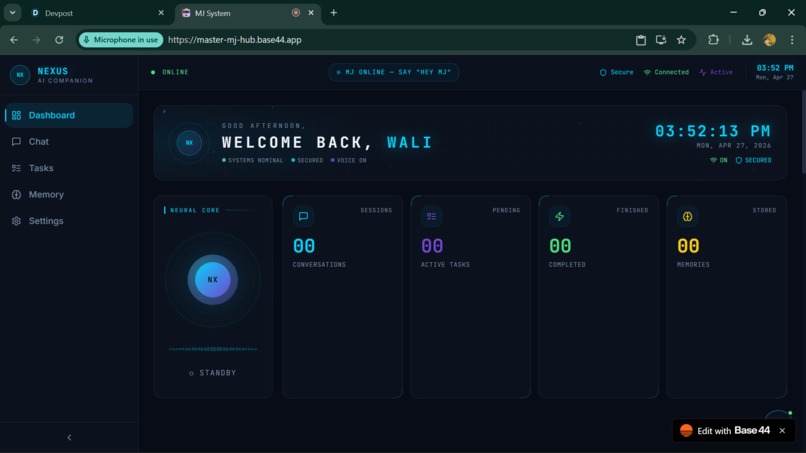The width and height of the screenshot is (806, 453).
Task: Click the Nexus NX logo icon
Action: click(x=20, y=75)
